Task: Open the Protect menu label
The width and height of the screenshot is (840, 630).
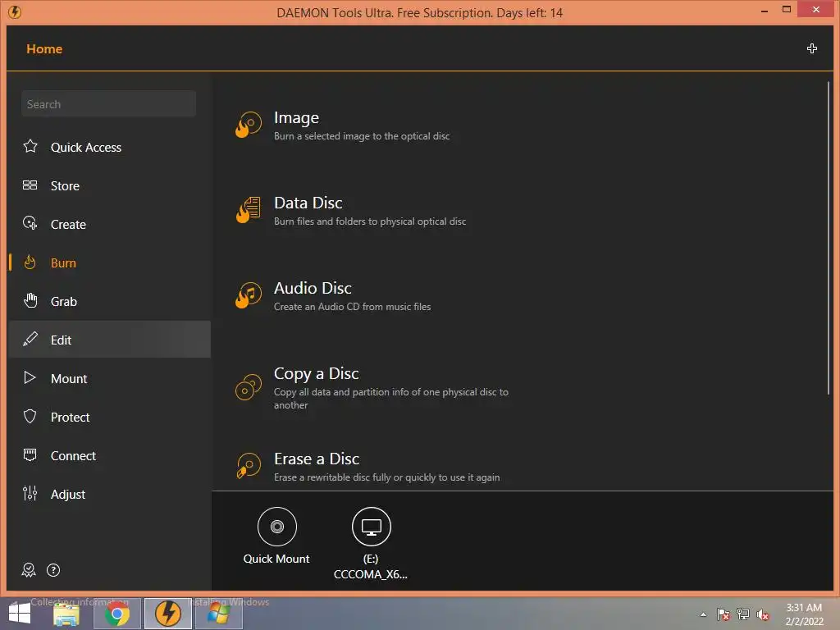Action: 70,418
